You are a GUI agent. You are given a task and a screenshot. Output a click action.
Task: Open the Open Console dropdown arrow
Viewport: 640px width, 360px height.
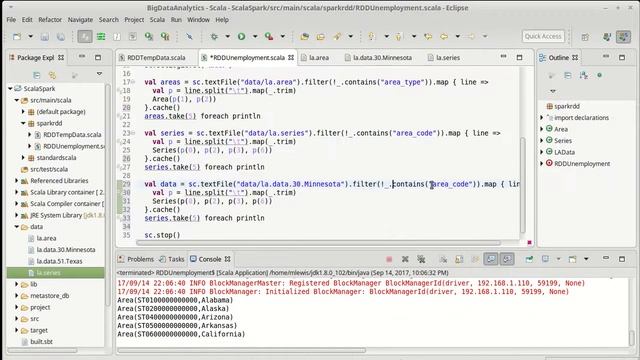click(x=586, y=259)
